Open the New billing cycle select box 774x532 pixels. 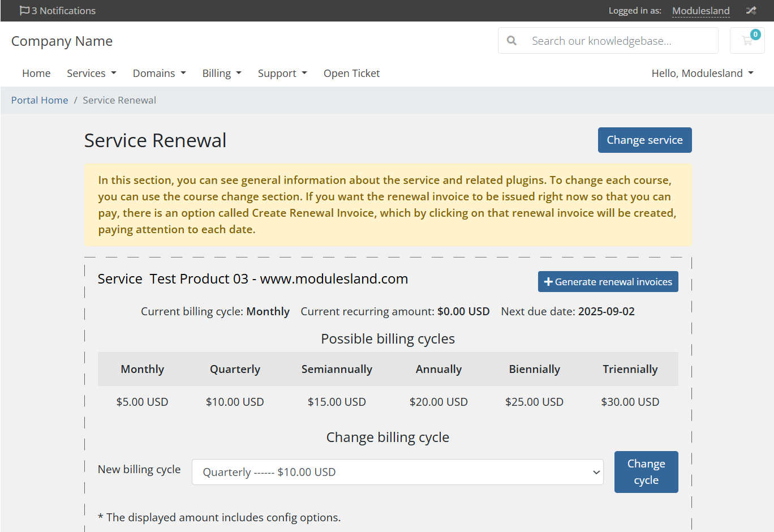398,472
